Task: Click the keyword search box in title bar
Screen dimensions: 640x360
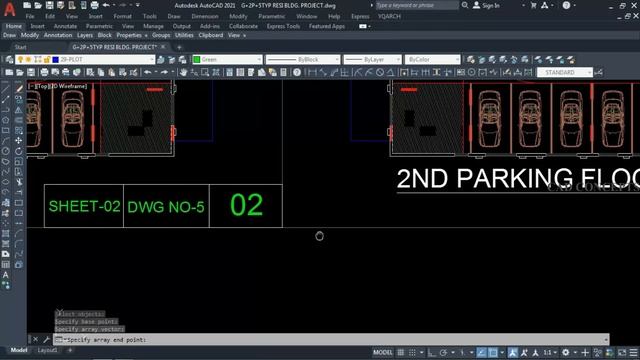Action: point(416,5)
